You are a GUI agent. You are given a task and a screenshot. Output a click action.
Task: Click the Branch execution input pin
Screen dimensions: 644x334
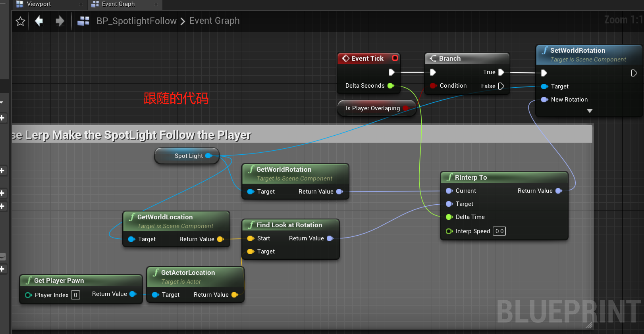click(433, 72)
